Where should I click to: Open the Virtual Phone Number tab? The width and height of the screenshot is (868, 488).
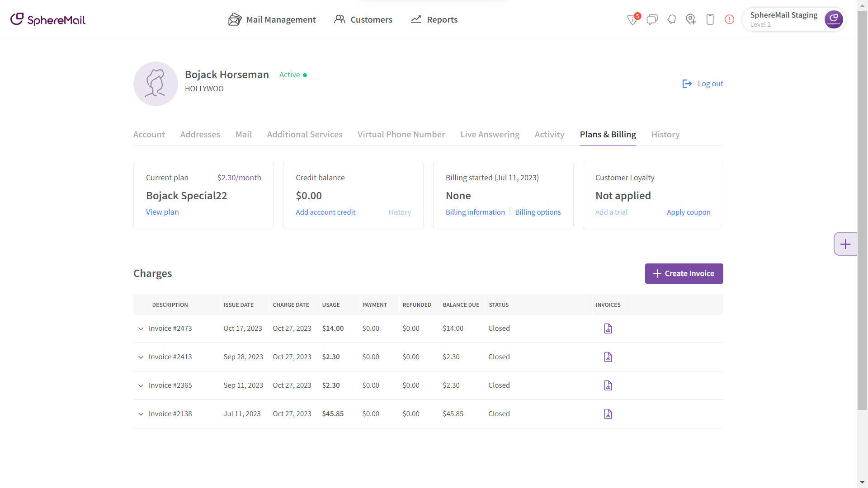point(401,135)
